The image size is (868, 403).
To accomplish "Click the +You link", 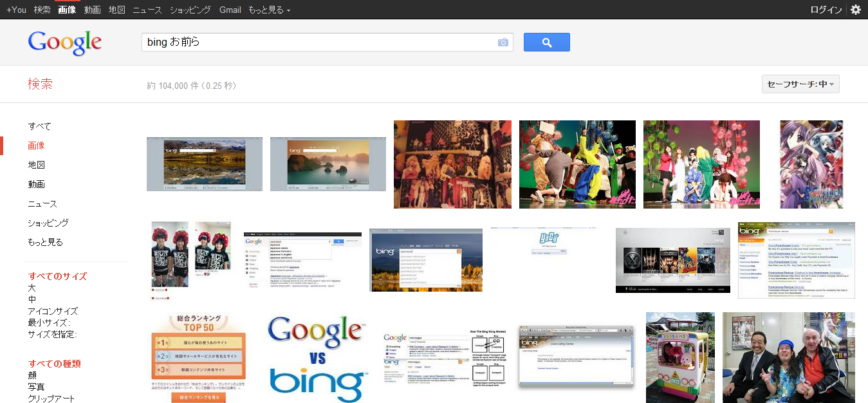I will [16, 10].
